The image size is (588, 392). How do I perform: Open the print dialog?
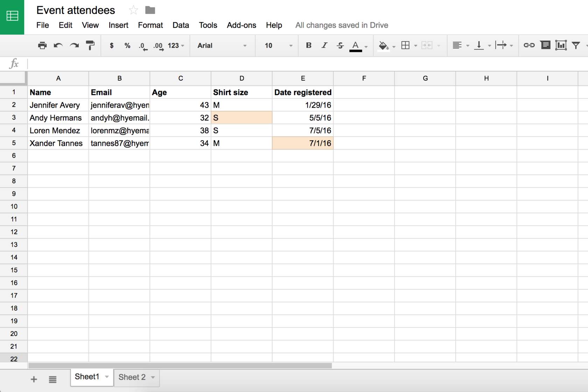click(x=42, y=45)
